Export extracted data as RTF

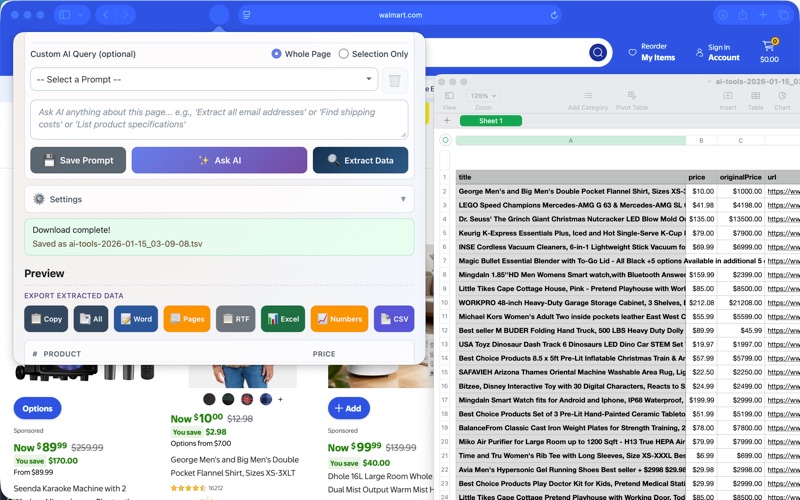[x=236, y=319]
